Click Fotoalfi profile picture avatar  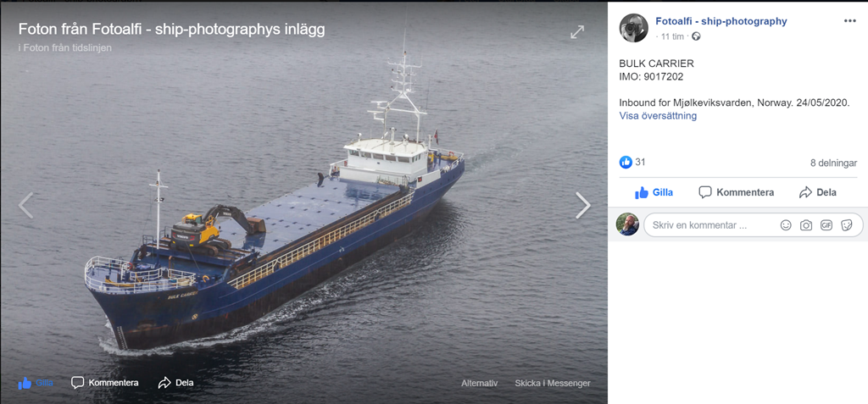click(x=634, y=28)
